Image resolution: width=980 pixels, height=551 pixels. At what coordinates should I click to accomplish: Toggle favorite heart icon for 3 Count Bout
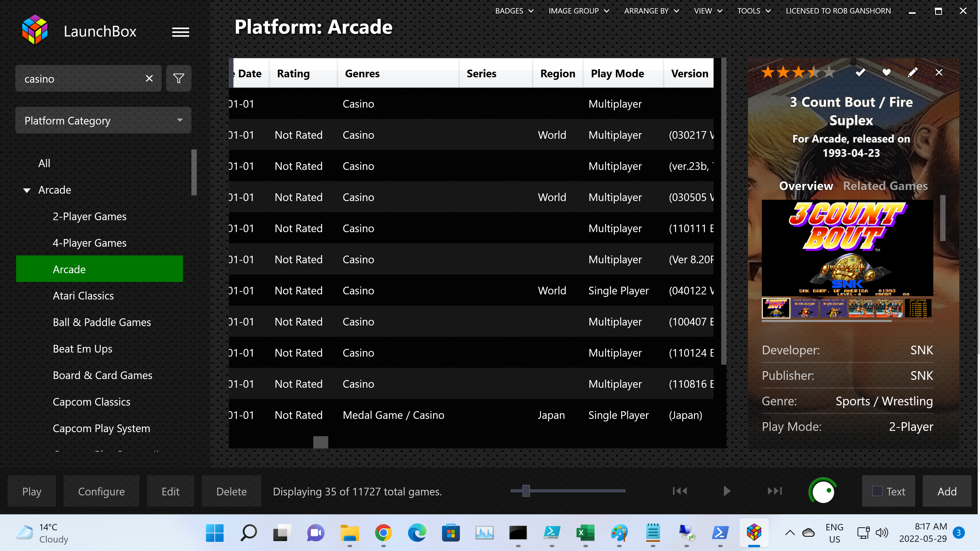(886, 72)
